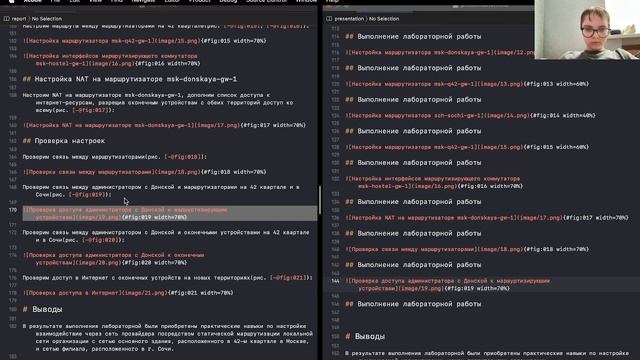Viewport: 640px width, 360px height.
Task: Click image line 'image/20.png' in report pane
Action: click(x=114, y=259)
